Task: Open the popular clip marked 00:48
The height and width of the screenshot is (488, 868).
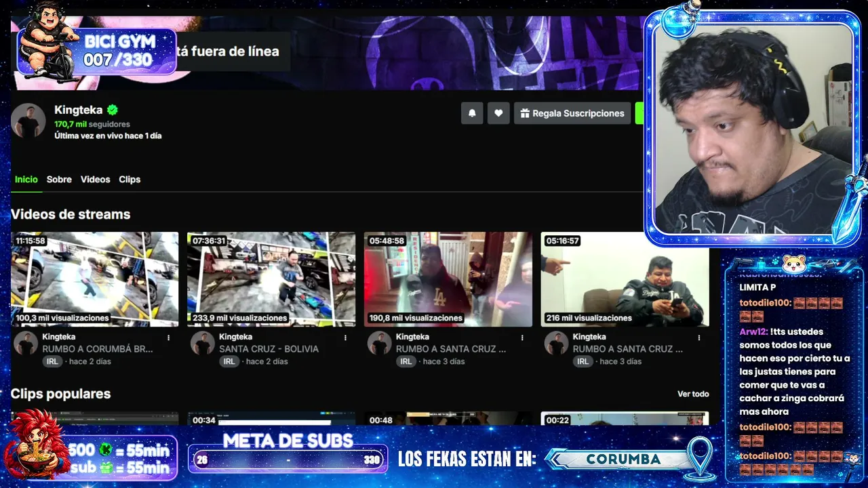Action: pyautogui.click(x=448, y=419)
